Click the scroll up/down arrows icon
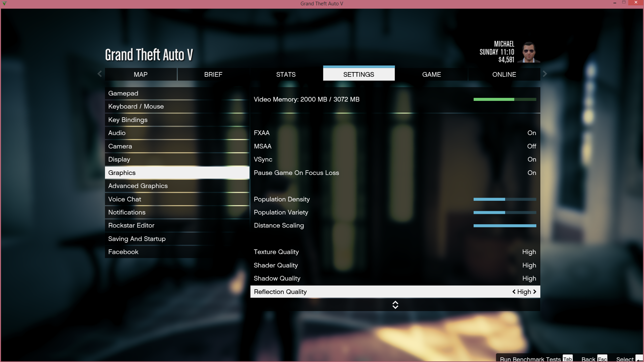Image resolution: width=644 pixels, height=362 pixels. coord(395,305)
